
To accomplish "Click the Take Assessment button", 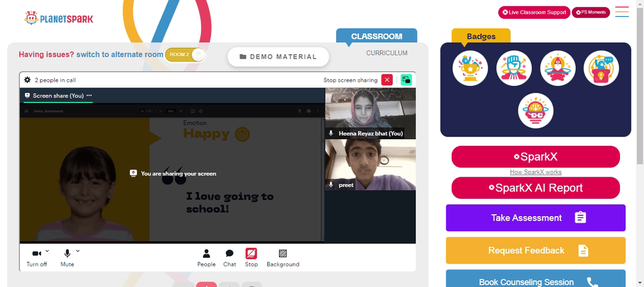I will (536, 218).
